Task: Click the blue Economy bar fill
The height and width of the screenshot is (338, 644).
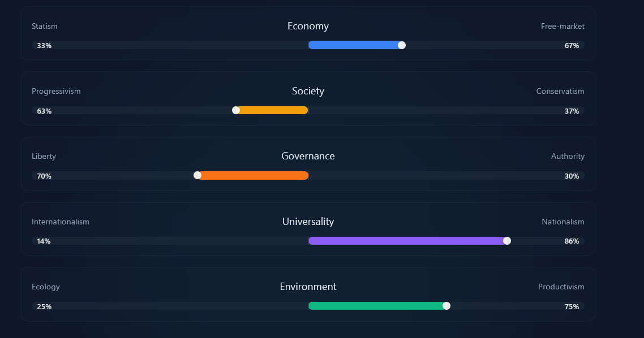Action: 354,45
